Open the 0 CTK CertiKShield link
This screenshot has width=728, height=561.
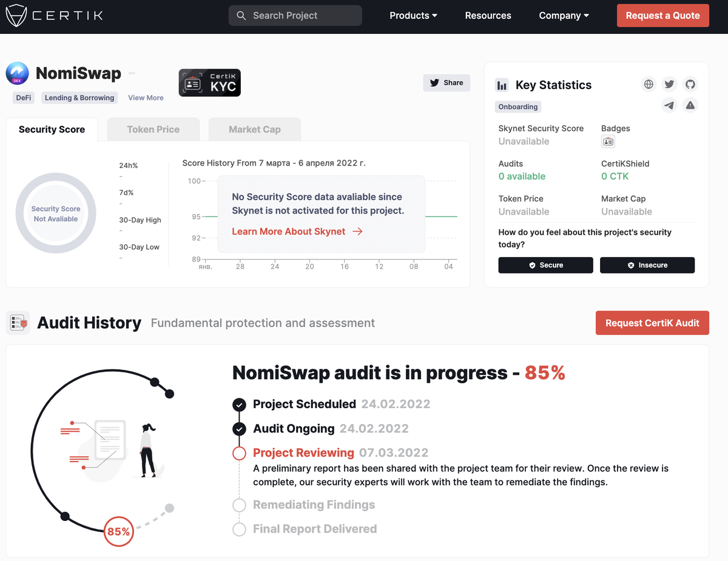615,176
